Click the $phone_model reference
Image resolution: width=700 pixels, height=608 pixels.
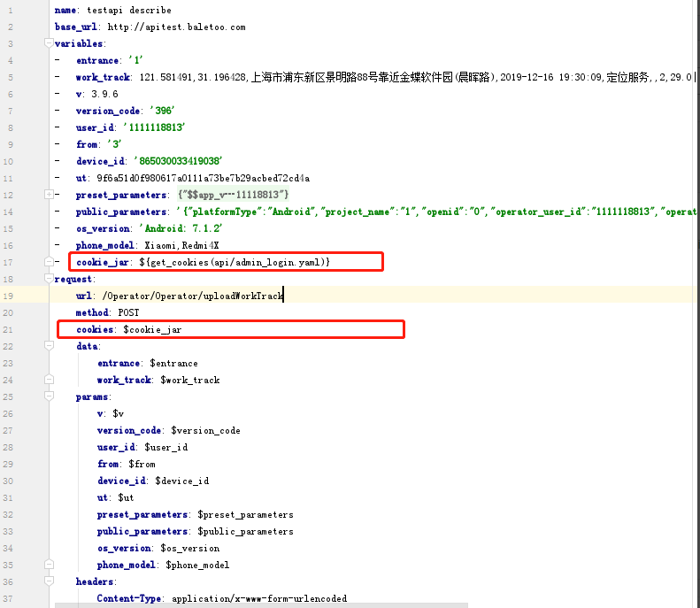(197, 566)
